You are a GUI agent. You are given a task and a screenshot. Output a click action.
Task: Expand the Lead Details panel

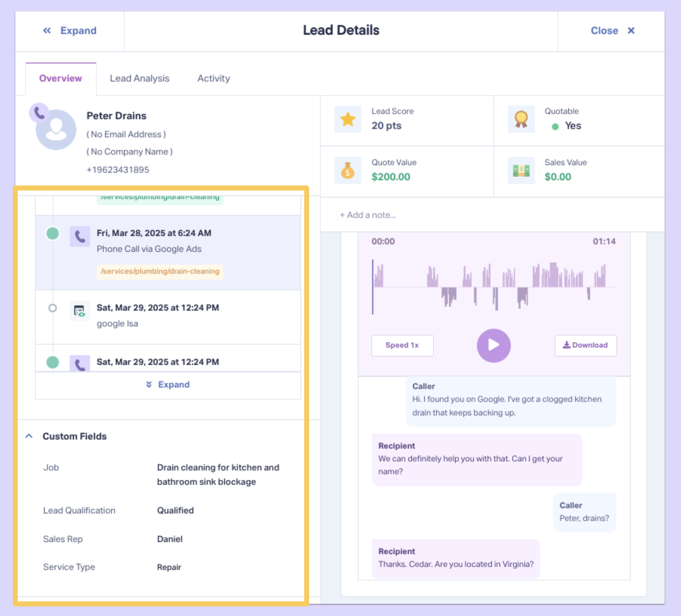coord(70,31)
